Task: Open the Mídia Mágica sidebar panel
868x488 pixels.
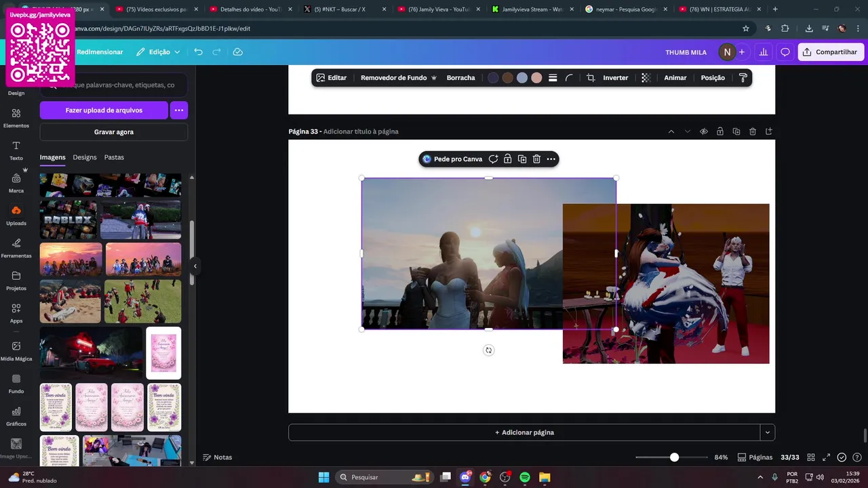Action: click(16, 351)
